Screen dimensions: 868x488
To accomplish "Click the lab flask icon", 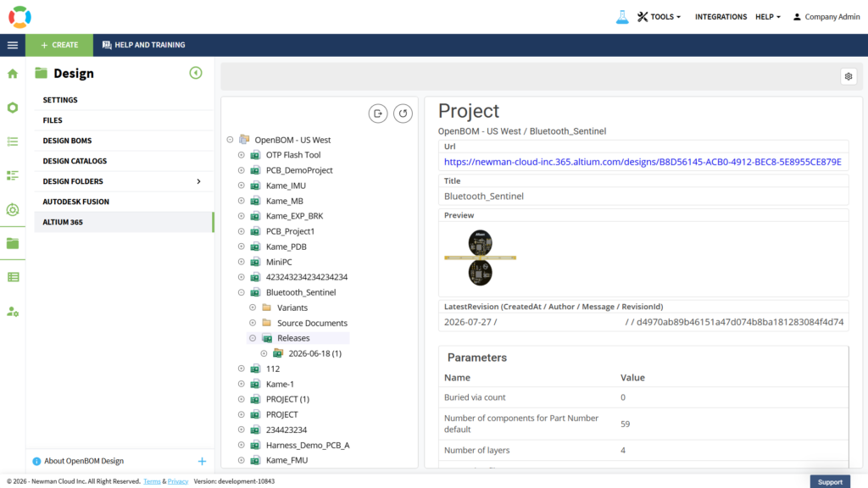I will tap(622, 17).
